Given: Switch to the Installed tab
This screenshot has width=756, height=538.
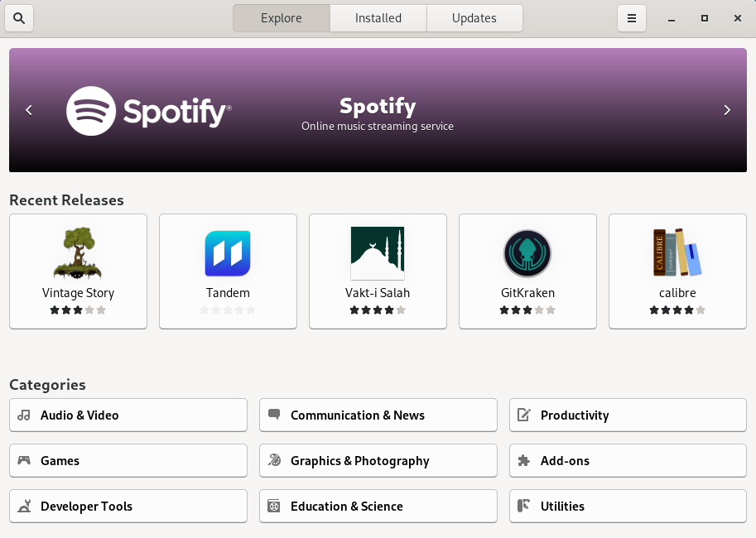Looking at the screenshot, I should 378,18.
